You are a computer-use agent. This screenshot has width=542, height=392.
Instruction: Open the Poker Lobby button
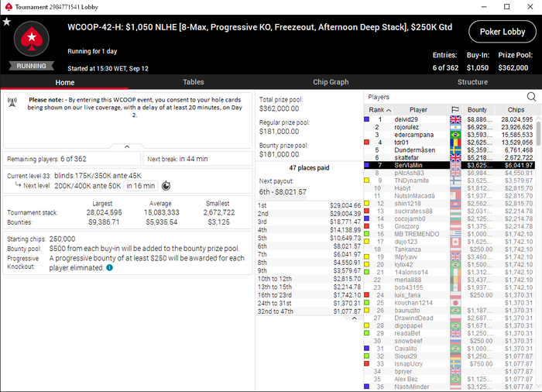pos(503,32)
